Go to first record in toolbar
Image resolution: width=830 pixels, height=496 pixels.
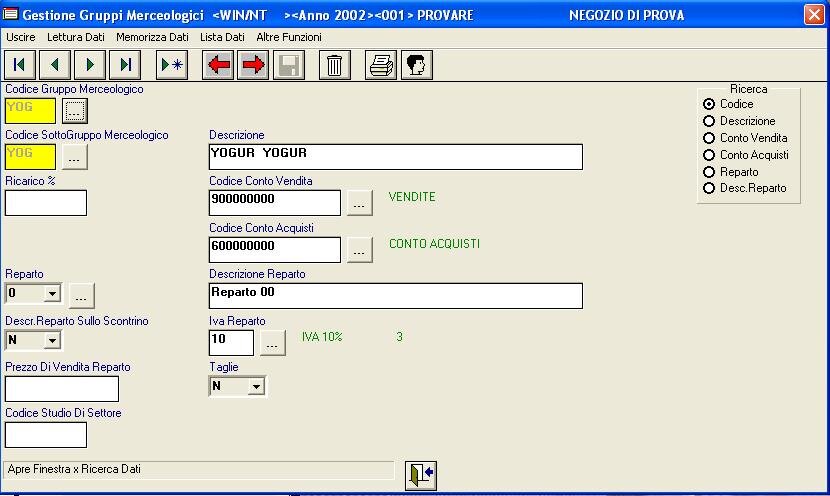point(19,66)
